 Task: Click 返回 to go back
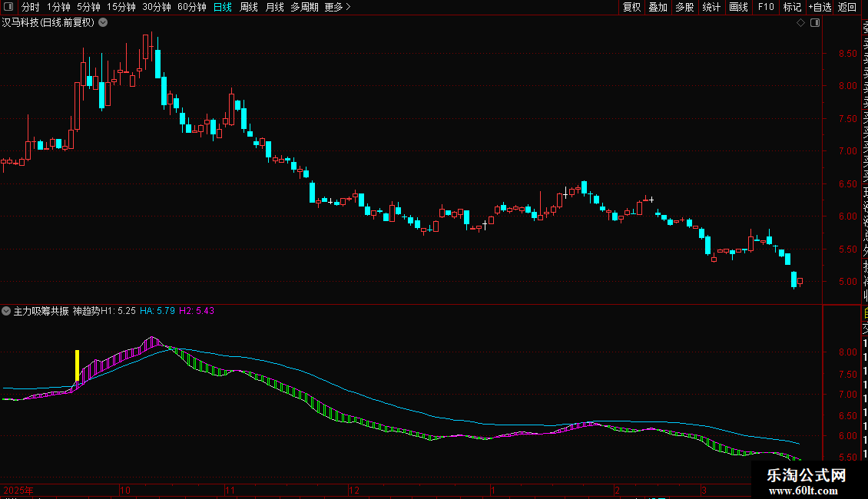pos(847,7)
